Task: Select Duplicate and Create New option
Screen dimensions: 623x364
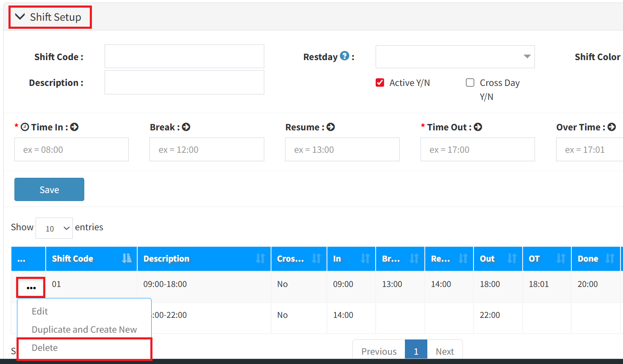Action: 84,330
